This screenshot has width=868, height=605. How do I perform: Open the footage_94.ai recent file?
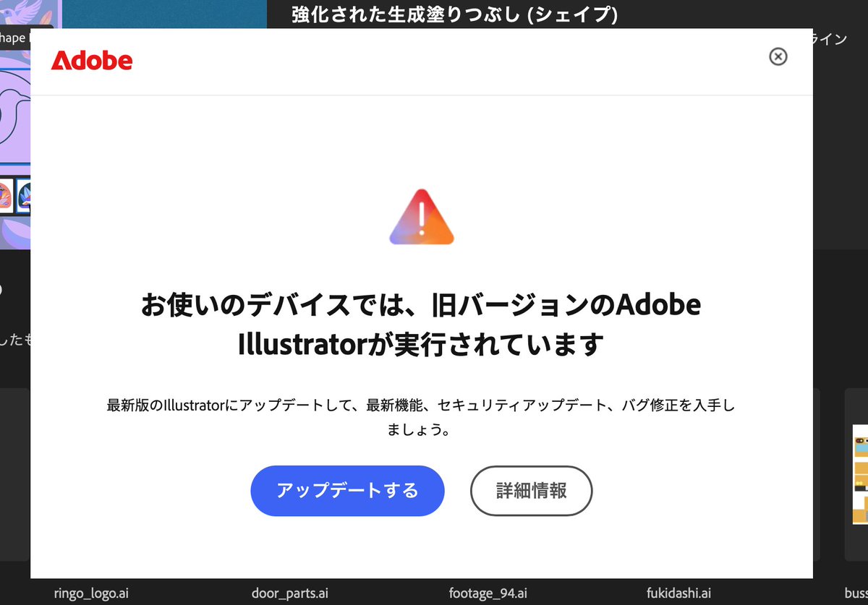coord(488,593)
